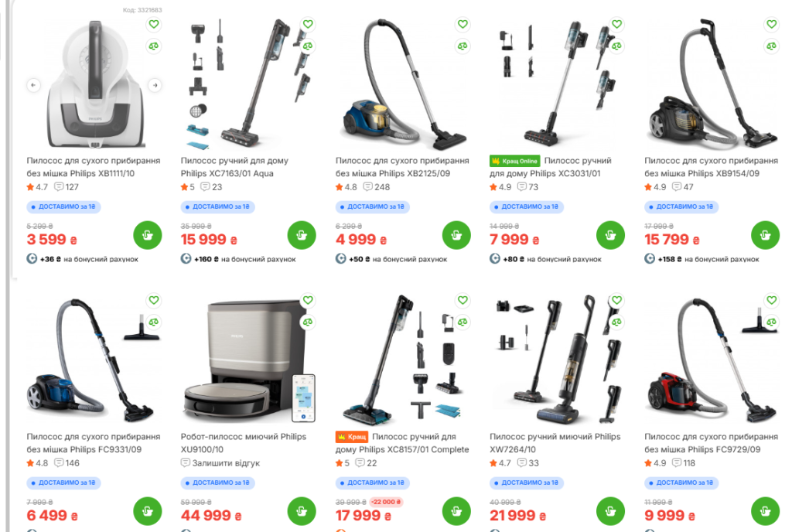Compare Philips XB9154/09 with scales icon
The image size is (792, 532).
tap(771, 46)
